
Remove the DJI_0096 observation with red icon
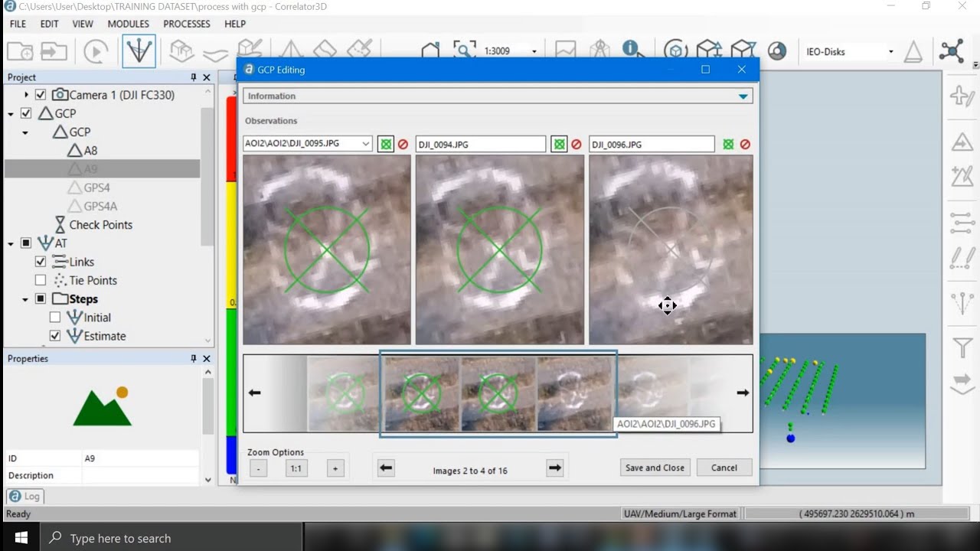tap(745, 144)
